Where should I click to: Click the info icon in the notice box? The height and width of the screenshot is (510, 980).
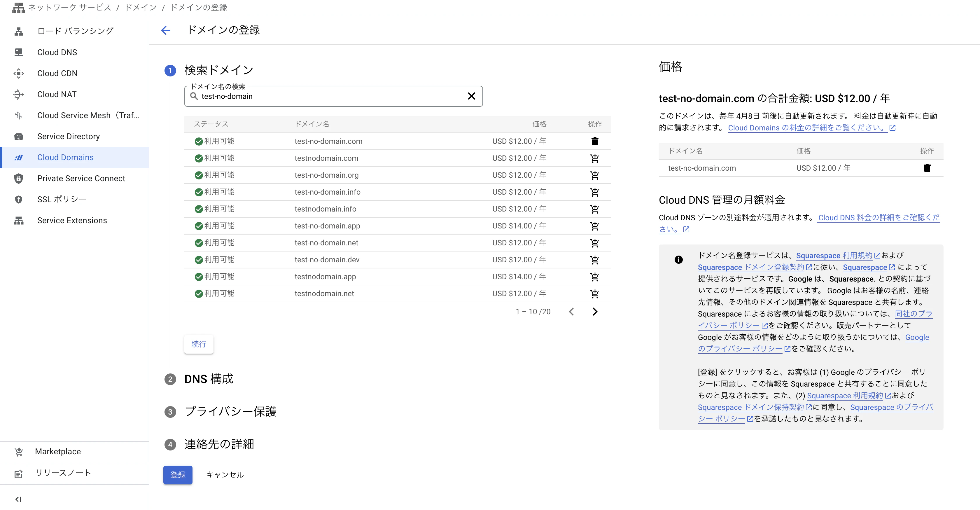tap(678, 260)
